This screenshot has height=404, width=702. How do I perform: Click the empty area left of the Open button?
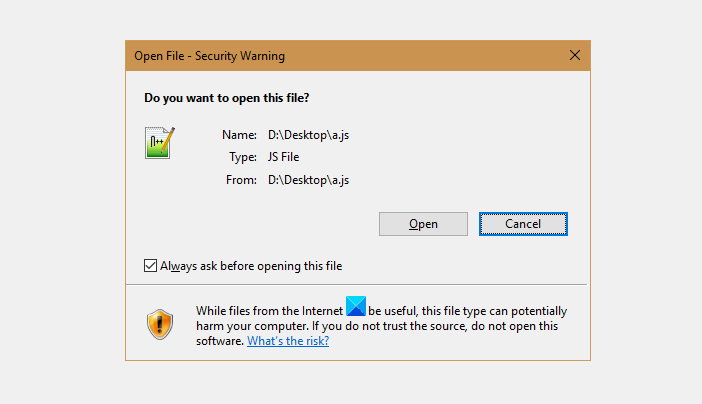tap(260, 224)
